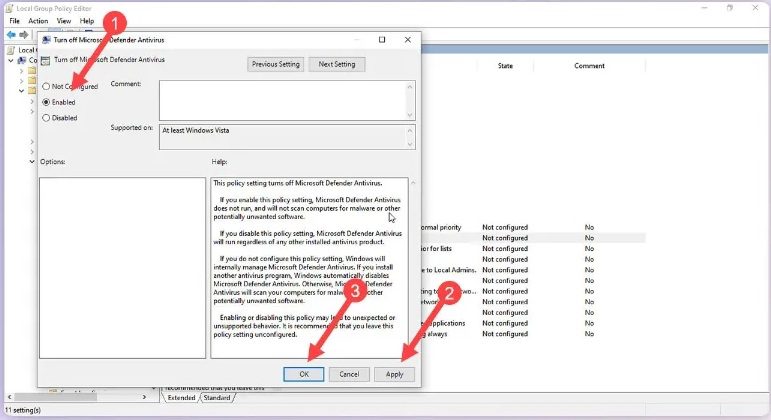Sort by the Comment column header
Screen dimensions: 771x420
(590, 65)
